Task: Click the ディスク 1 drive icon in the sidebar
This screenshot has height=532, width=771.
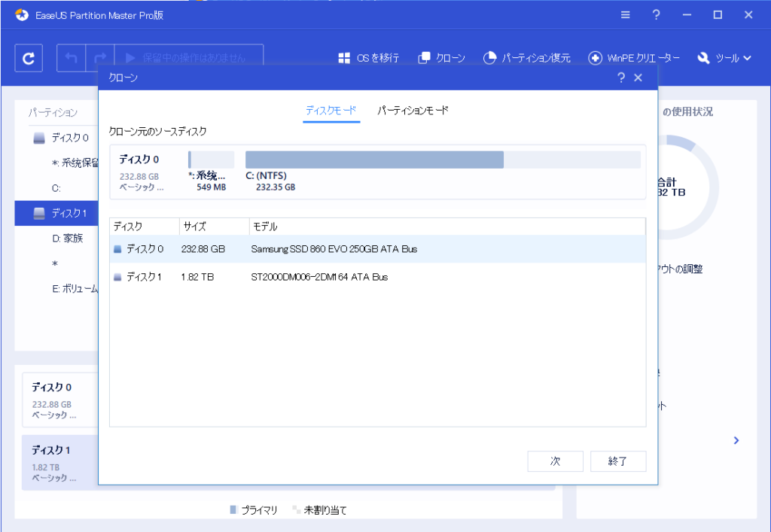Action: pyautogui.click(x=39, y=213)
